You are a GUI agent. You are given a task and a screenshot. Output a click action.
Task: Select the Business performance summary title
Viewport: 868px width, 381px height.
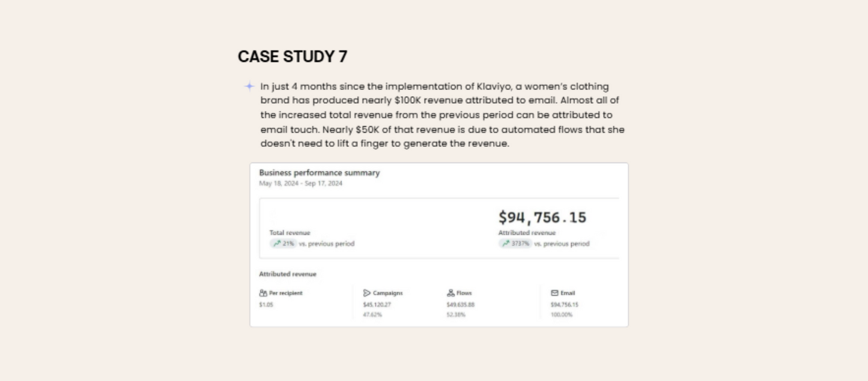319,173
